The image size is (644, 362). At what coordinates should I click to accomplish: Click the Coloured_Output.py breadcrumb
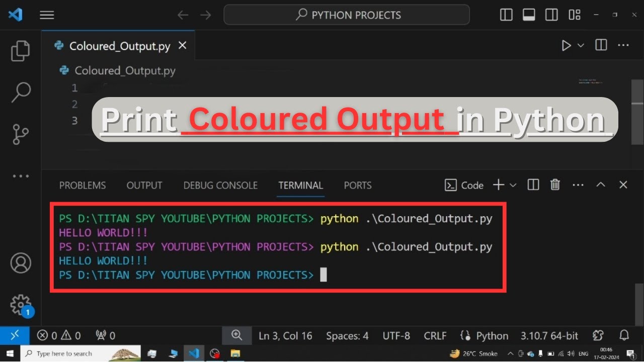pos(125,70)
